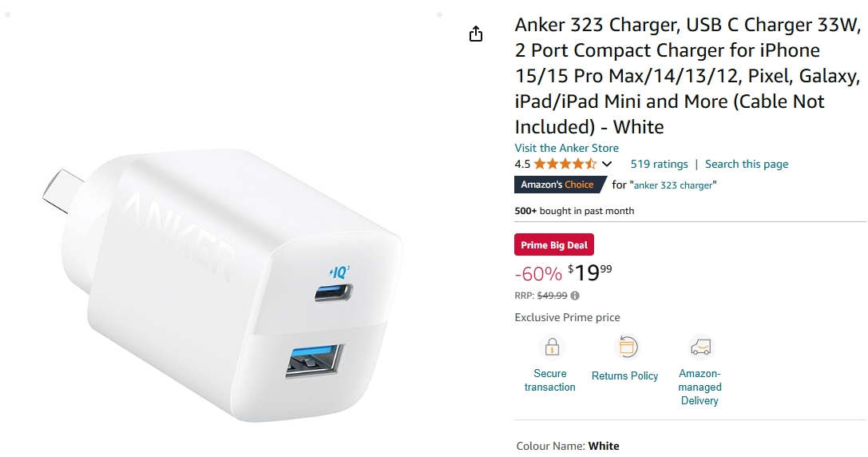Click the Amazon's Choice badge
Screen dimensions: 868x457
(561, 185)
